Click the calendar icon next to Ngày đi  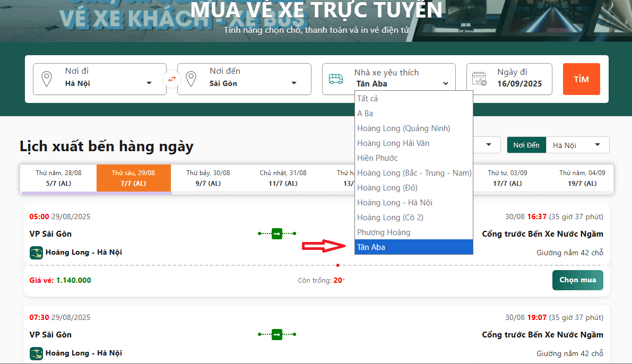pyautogui.click(x=479, y=79)
